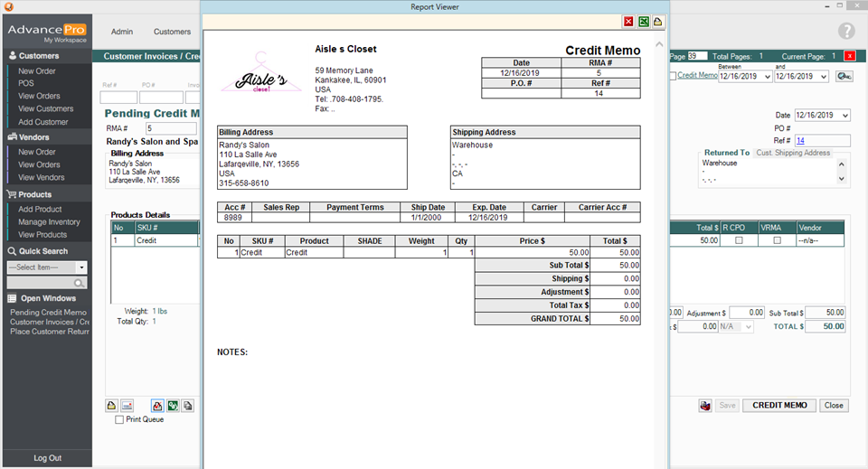The width and height of the screenshot is (868, 469).
Task: Click the search go button beside date range
Action: [844, 77]
